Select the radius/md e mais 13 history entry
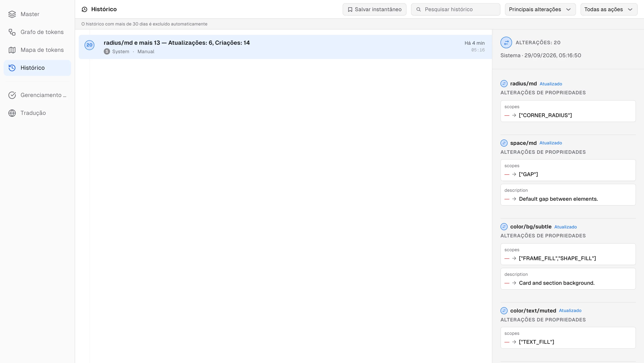644x363 pixels. tap(285, 47)
